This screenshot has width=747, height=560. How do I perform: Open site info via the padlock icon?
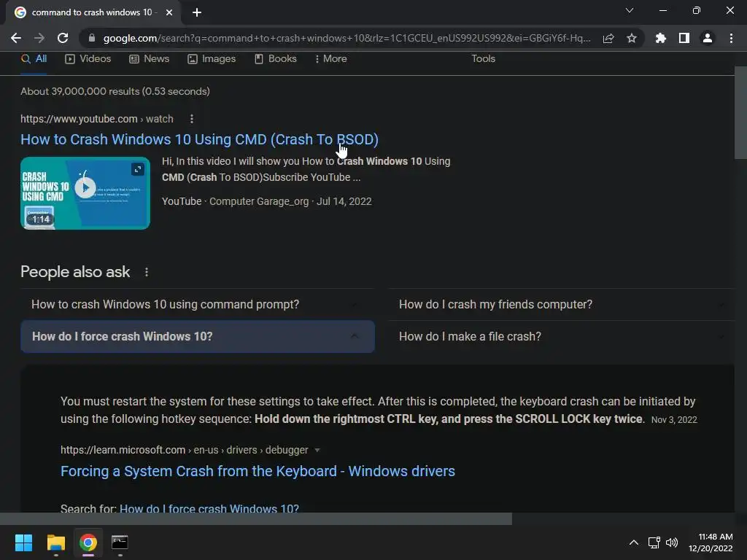coord(91,38)
